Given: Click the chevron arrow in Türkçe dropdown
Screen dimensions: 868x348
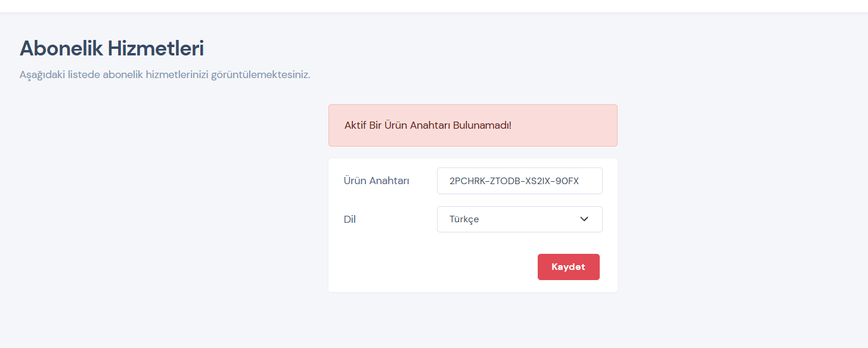Looking at the screenshot, I should point(584,219).
